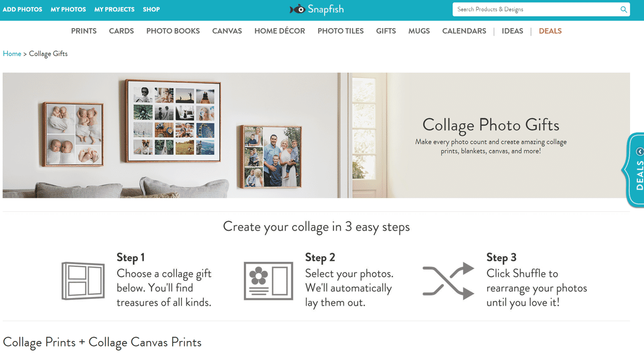Go to Add Photos
The image size is (644, 357).
click(22, 9)
